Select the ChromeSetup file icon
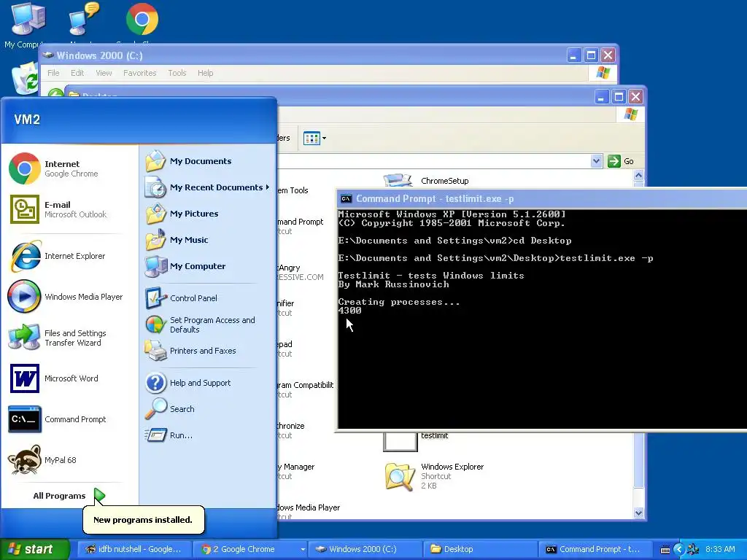The image size is (747, 560). 398,181
